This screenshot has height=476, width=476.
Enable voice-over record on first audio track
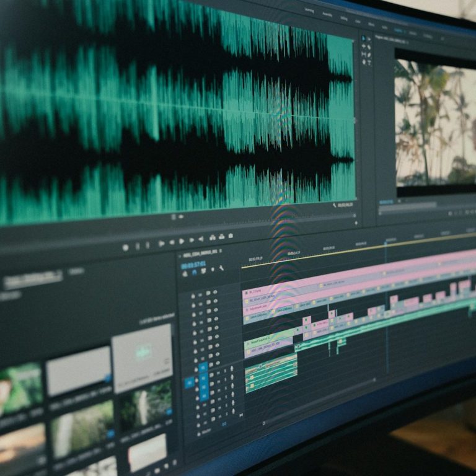click(x=232, y=369)
